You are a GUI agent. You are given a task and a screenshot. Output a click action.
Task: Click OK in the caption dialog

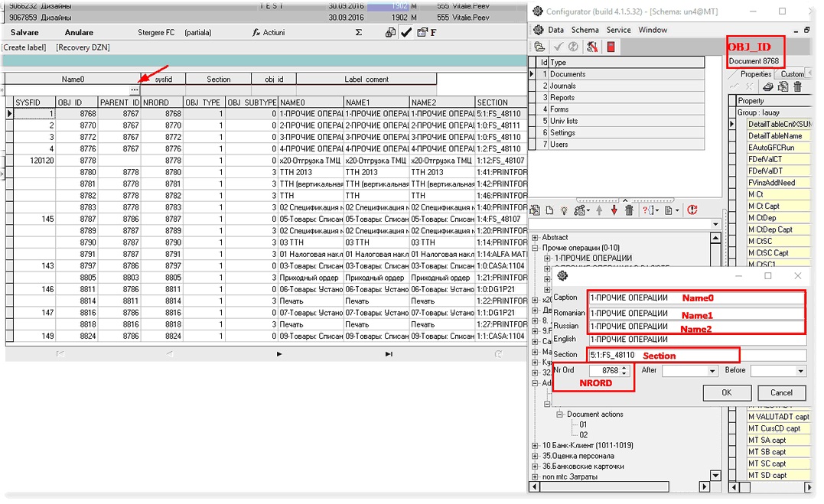(x=727, y=392)
